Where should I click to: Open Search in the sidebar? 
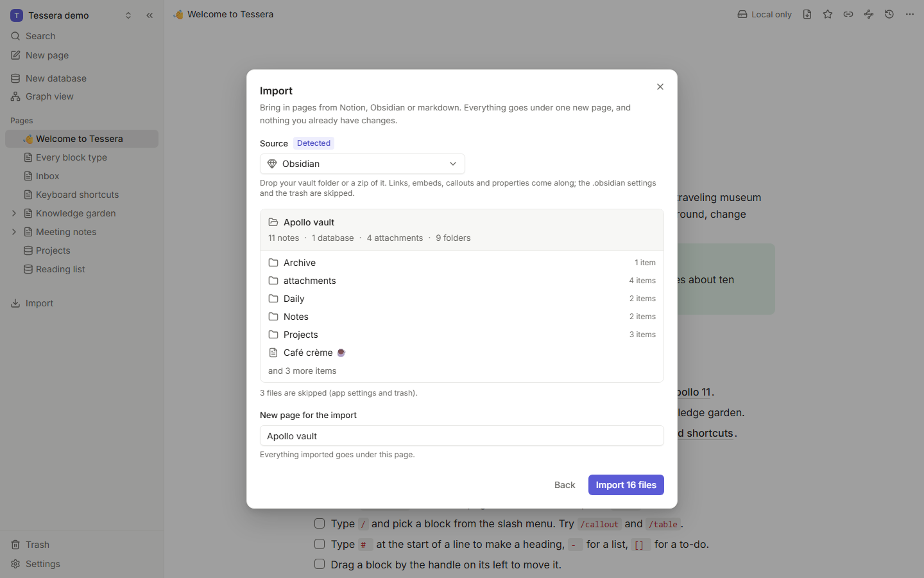81,36
